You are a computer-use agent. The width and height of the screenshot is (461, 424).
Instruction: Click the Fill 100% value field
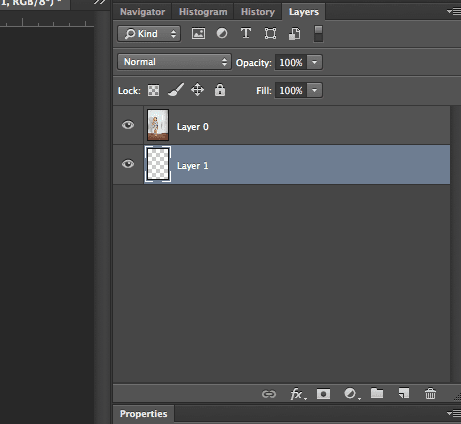tap(291, 90)
